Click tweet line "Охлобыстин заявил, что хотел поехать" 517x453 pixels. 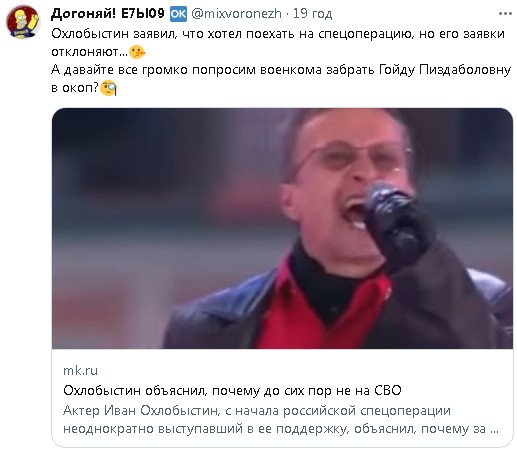(x=278, y=34)
